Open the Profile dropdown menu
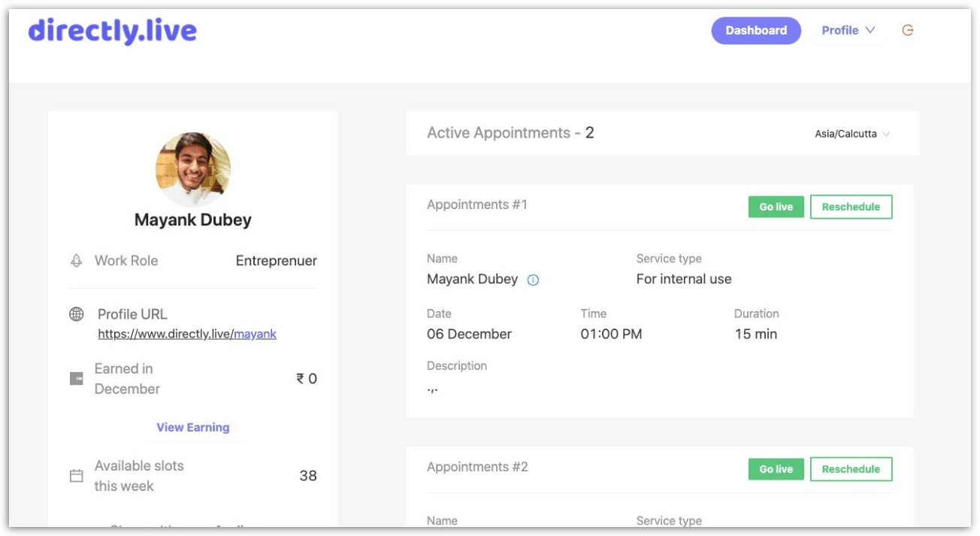Image resolution: width=980 pixels, height=536 pixels. (848, 31)
